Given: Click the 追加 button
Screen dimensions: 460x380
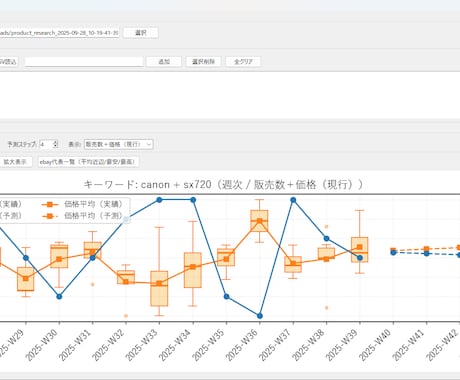Looking at the screenshot, I should coord(164,62).
